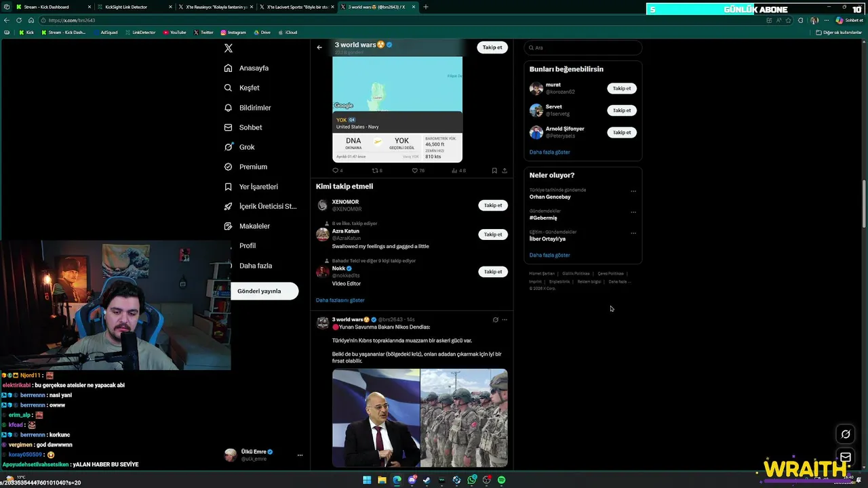
Task: Open Kick bookmark
Action: tap(26, 33)
